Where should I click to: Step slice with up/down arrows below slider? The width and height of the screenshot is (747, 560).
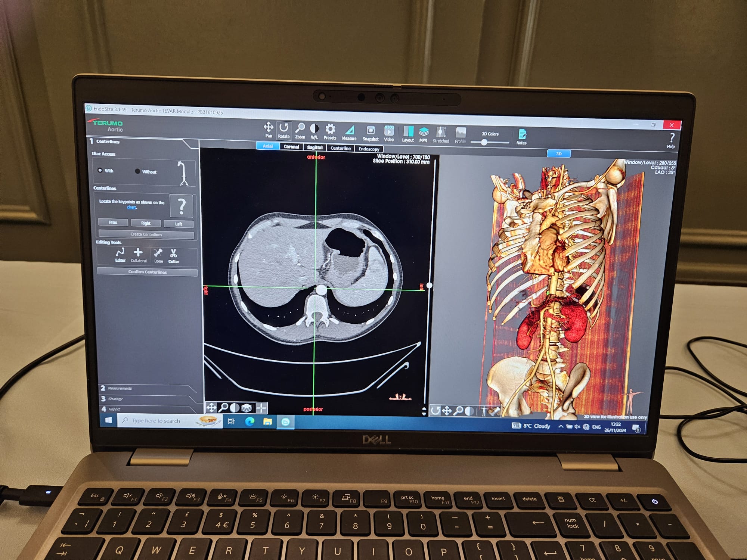(424, 411)
